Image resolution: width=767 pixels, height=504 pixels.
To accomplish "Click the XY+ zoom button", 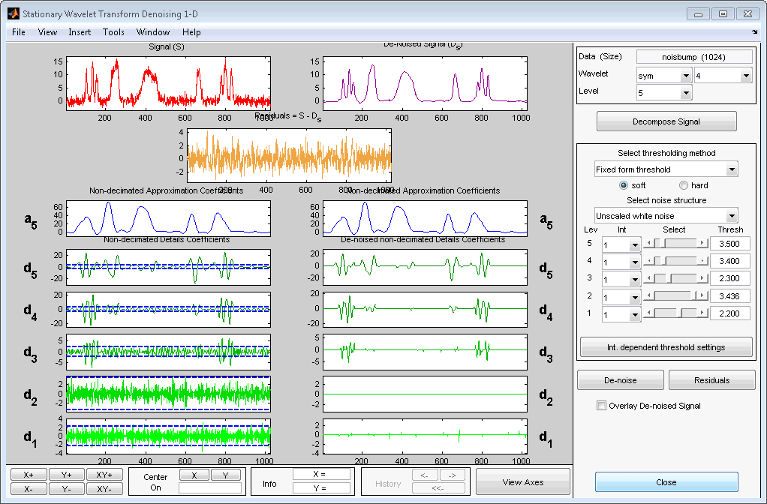I will tap(102, 474).
